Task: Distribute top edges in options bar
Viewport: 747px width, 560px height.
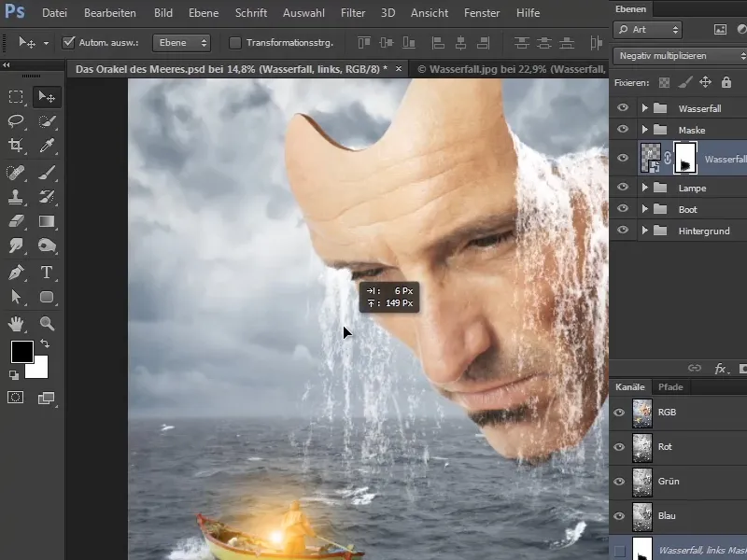Action: (x=522, y=43)
